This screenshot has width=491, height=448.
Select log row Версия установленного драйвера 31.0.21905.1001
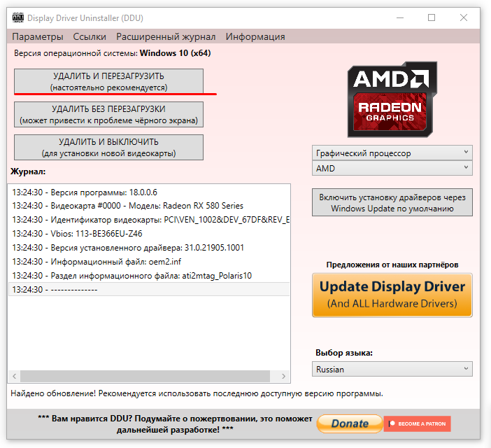[149, 248]
